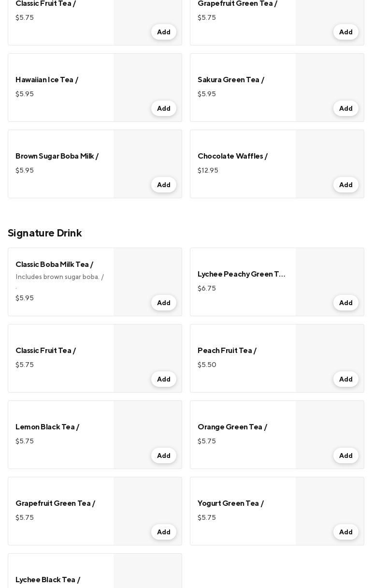372x588 pixels.
Task: Add Sakura Green Tea to cart
Action: click(x=345, y=108)
